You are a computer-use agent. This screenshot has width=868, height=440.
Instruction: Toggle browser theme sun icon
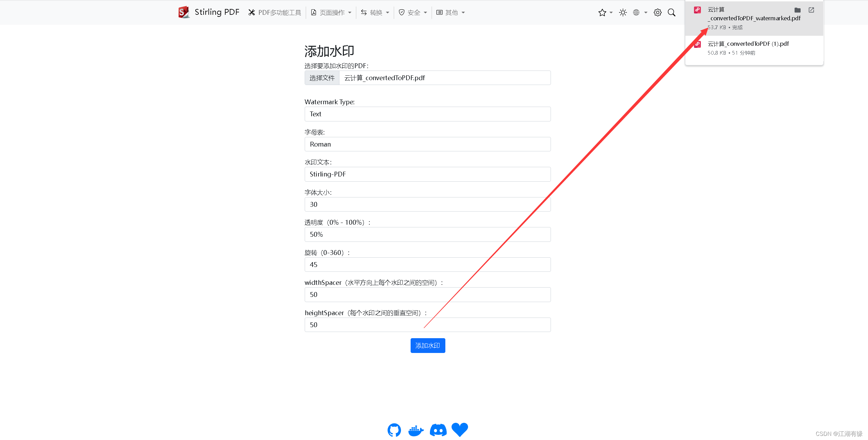coord(623,12)
